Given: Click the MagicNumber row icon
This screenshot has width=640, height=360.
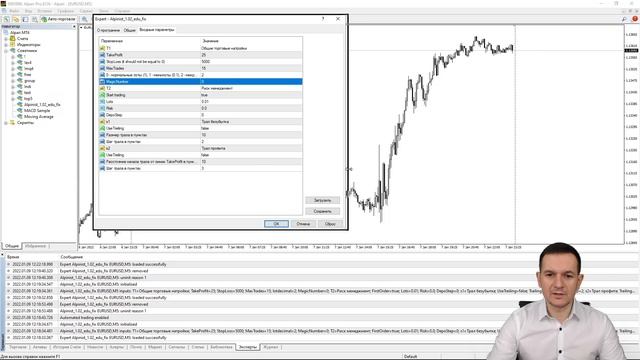Looking at the screenshot, I should pyautogui.click(x=102, y=82).
